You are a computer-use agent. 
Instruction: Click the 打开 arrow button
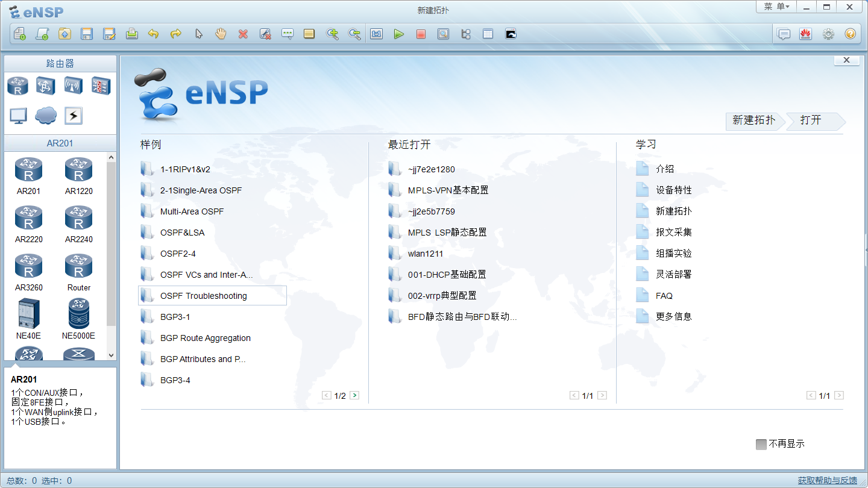815,120
